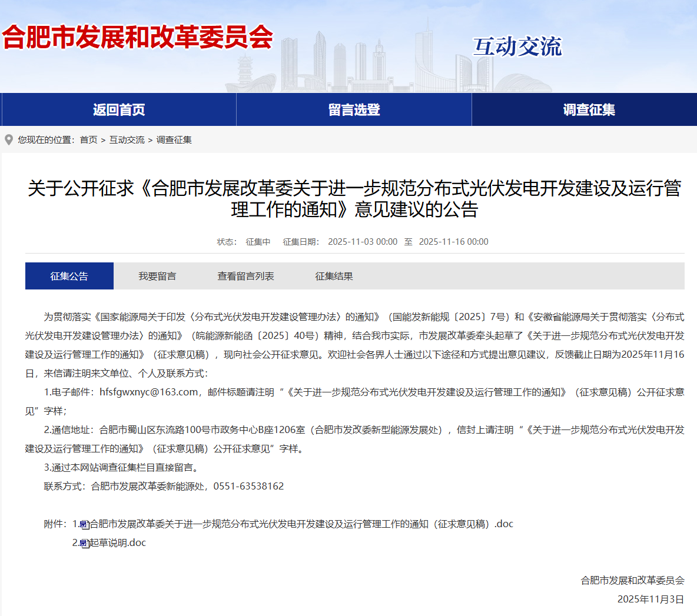Image resolution: width=697 pixels, height=616 pixels.
Task: Click the document icon beside 起草说明.doc
Action: [x=84, y=543]
